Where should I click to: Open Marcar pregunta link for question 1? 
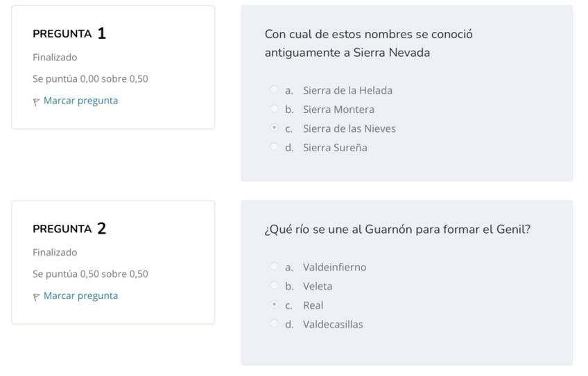pos(80,101)
